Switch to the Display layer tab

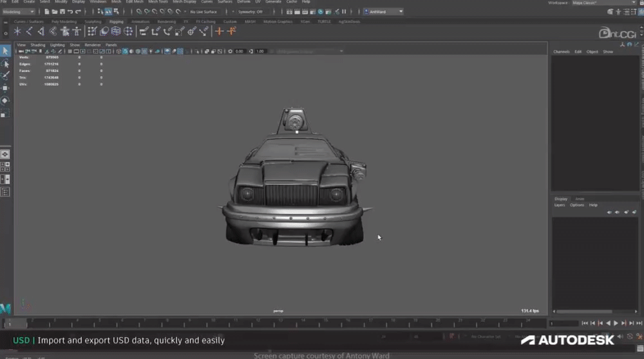click(561, 199)
